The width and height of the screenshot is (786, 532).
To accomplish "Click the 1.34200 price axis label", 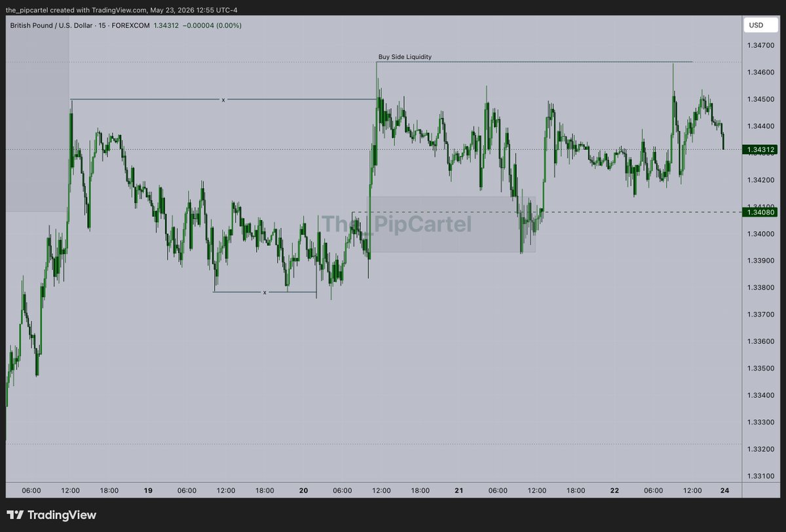I will point(759,180).
